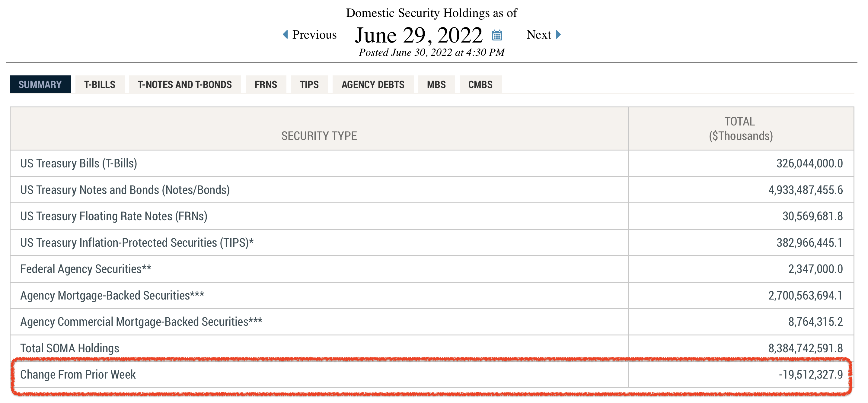Click the Change From Prior Week value
The height and width of the screenshot is (403, 868).
(x=810, y=374)
